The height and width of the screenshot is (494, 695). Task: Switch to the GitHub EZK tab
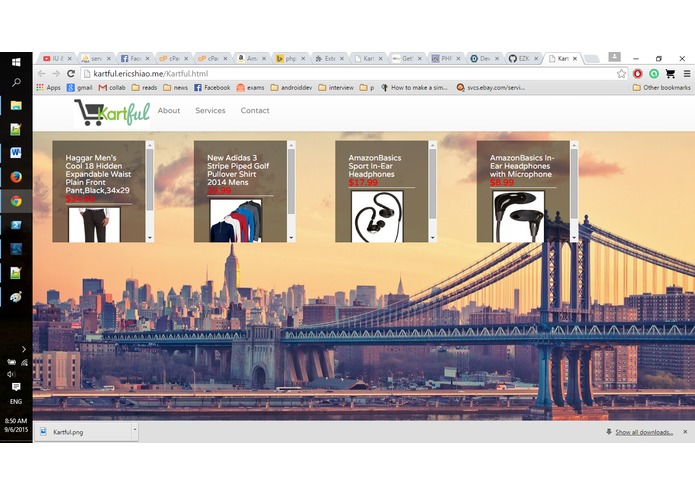[x=523, y=58]
